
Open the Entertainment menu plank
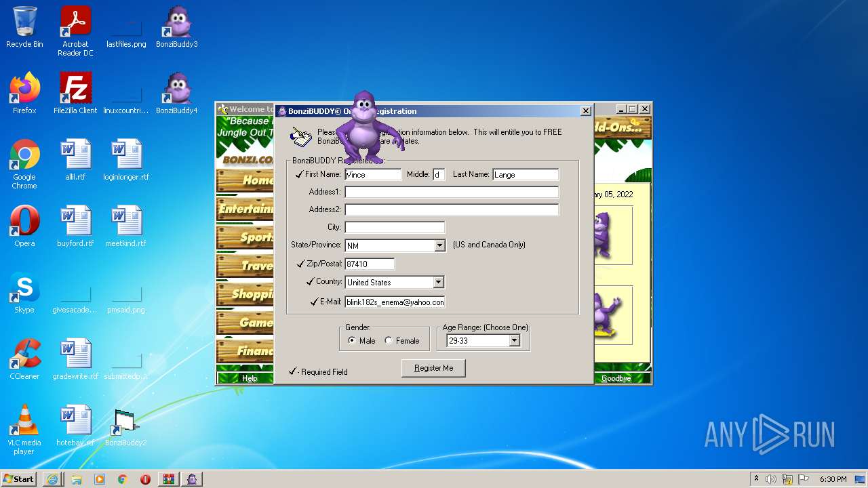[x=245, y=209]
